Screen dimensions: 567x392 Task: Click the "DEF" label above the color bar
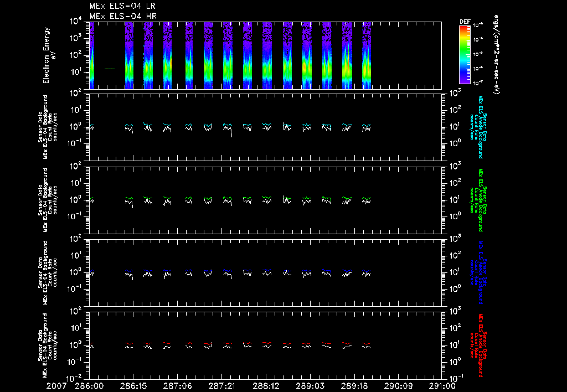pyautogui.click(x=465, y=22)
